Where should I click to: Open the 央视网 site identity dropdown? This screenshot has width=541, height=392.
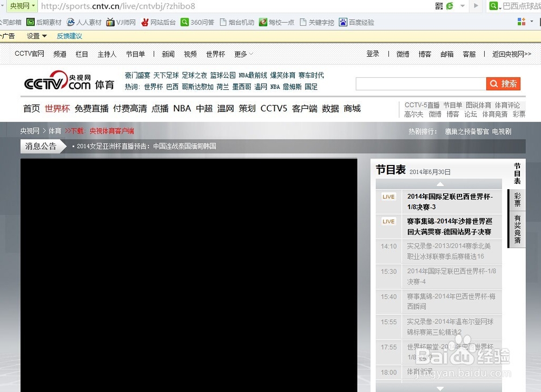coord(22,6)
